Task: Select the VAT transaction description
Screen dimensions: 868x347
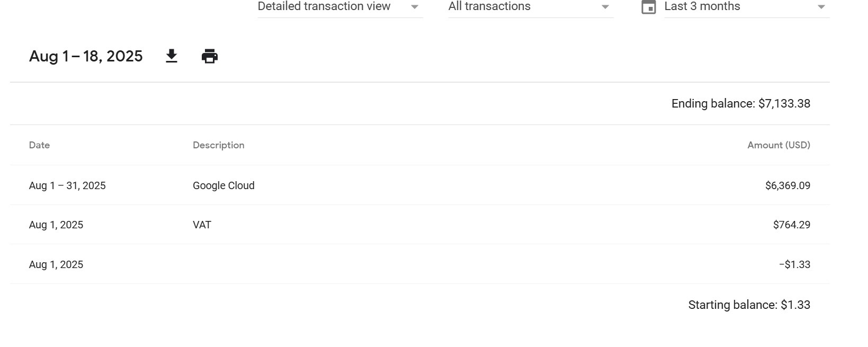Action: (x=202, y=225)
